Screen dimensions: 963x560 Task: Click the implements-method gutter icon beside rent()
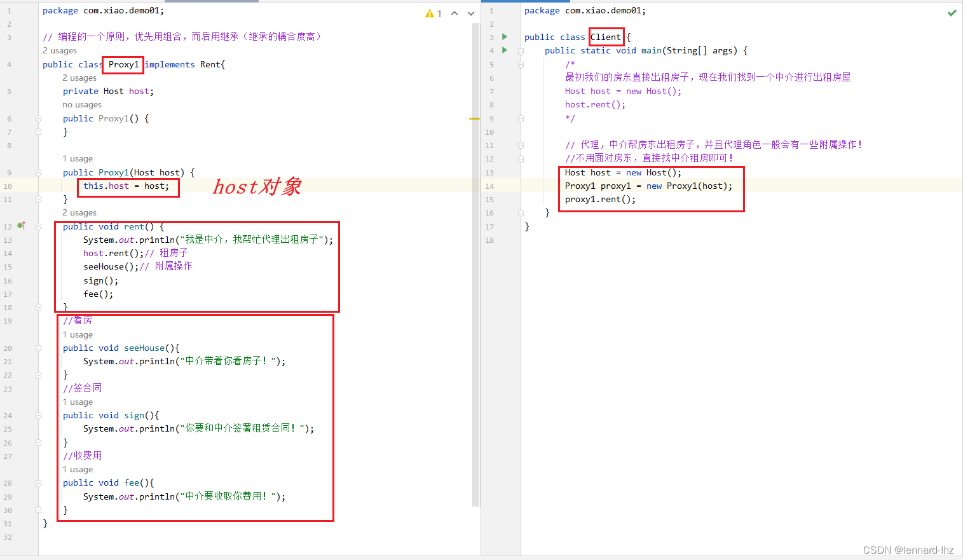click(22, 226)
